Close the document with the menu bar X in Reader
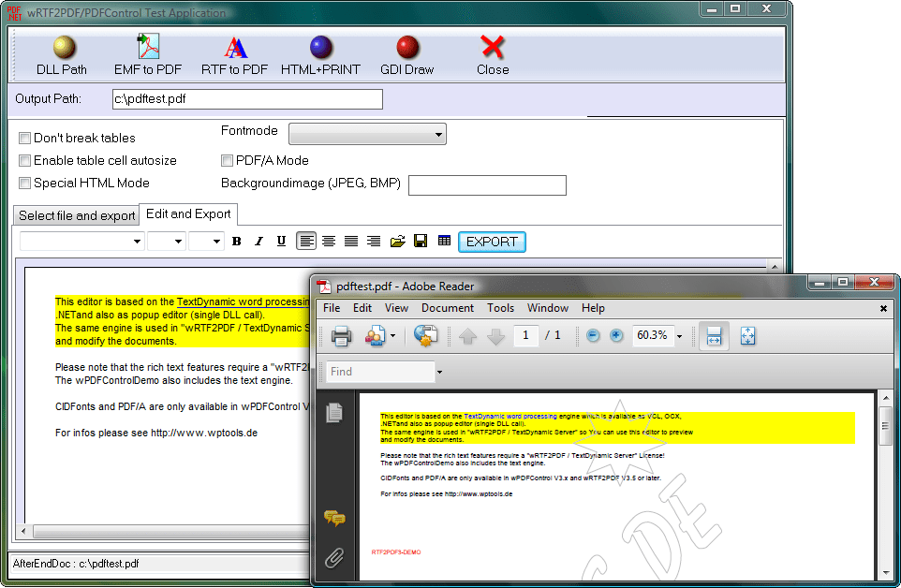Image resolution: width=901 pixels, height=588 pixels. (883, 309)
